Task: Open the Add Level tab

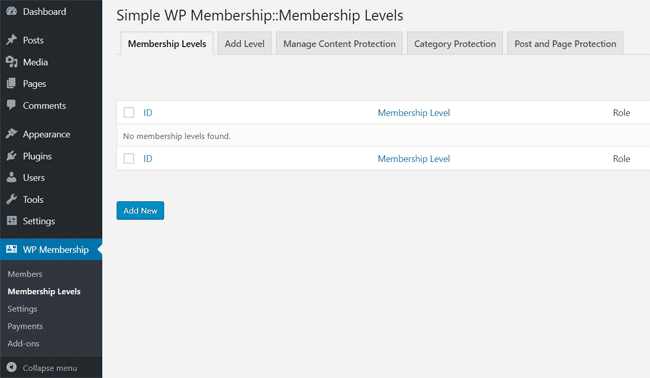Action: 245,44
